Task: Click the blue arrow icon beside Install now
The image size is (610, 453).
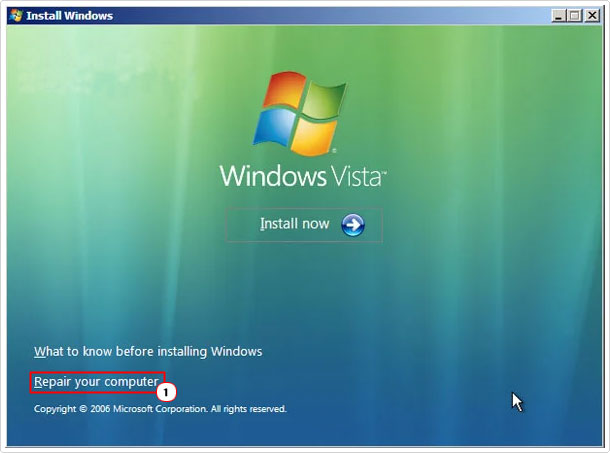Action: coord(353,225)
